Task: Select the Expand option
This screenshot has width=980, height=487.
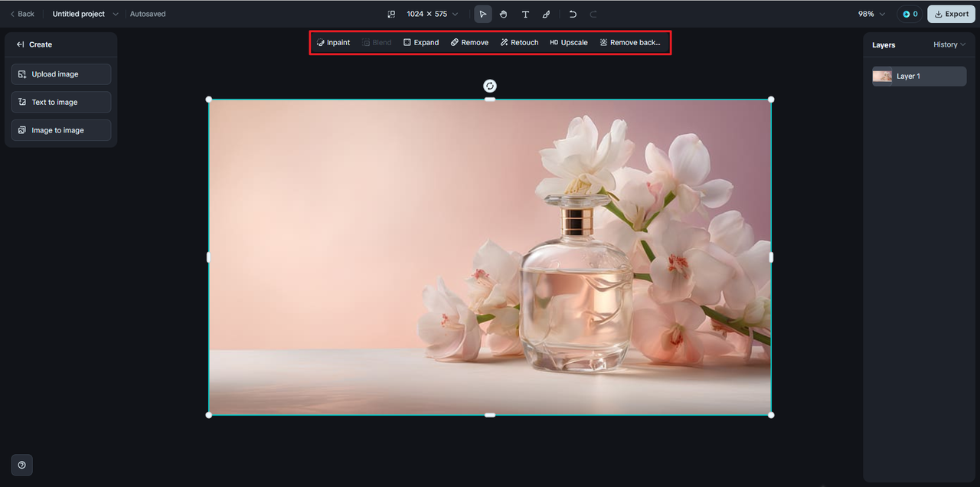Action: pos(421,43)
